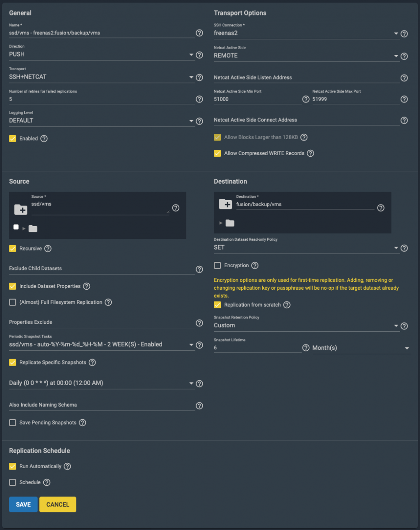Open the help tooltip for SSH Connection
Viewport: 420px width, 530px height.
tap(404, 33)
